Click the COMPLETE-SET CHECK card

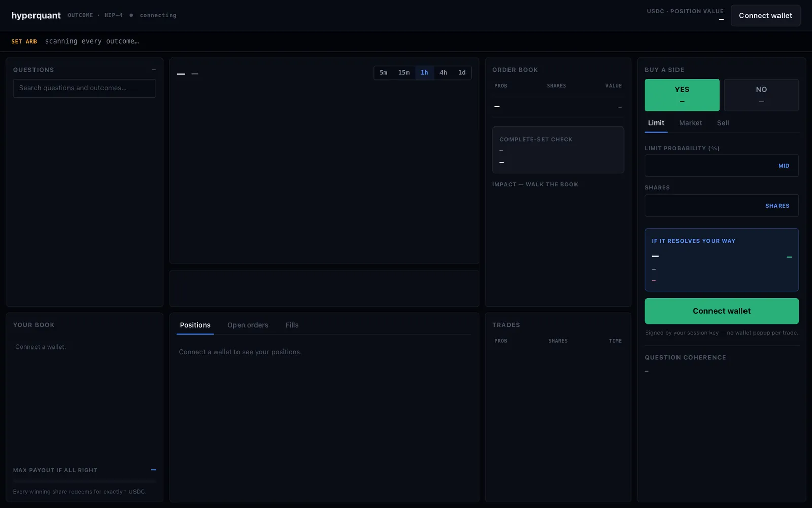coord(558,150)
